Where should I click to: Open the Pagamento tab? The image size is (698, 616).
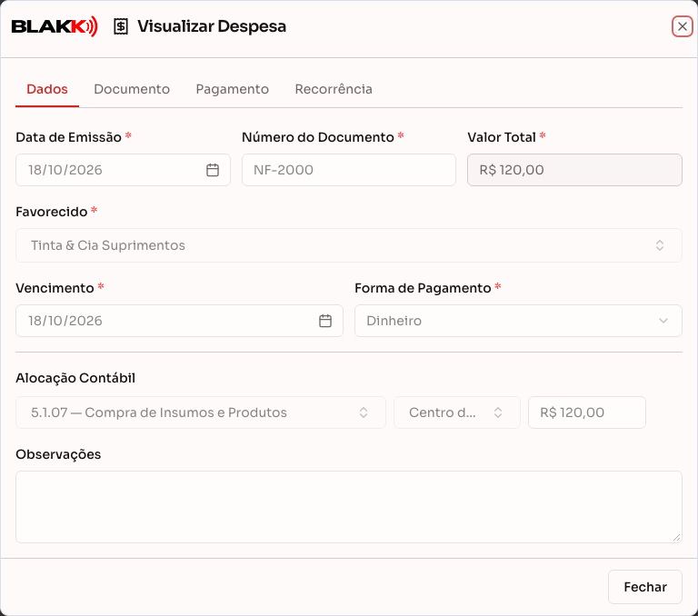[x=233, y=89]
